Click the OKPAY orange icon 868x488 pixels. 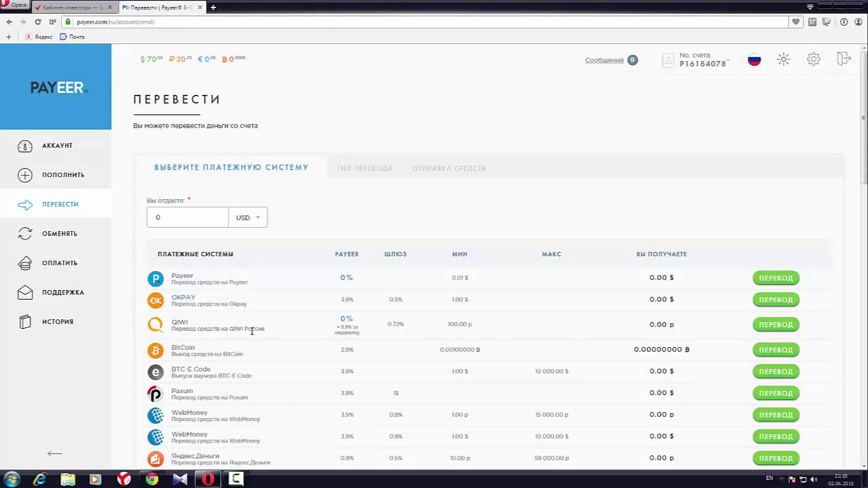click(155, 300)
